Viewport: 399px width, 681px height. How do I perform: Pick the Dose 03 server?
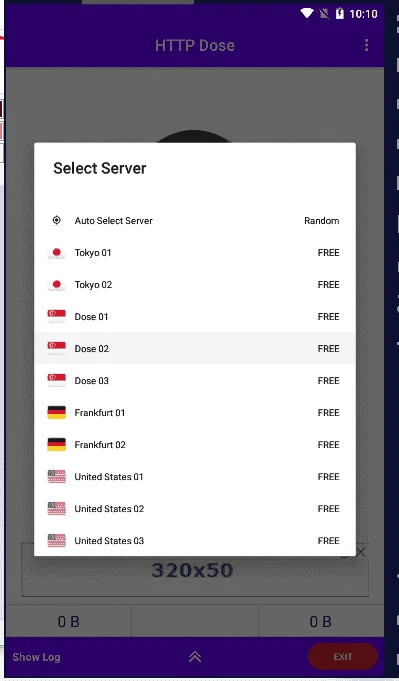tap(195, 381)
